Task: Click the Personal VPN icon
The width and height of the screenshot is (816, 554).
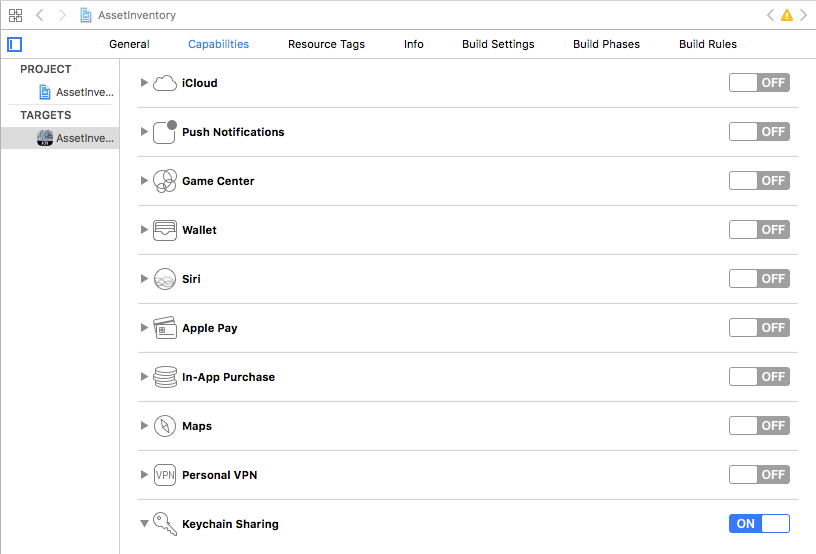Action: click(164, 475)
